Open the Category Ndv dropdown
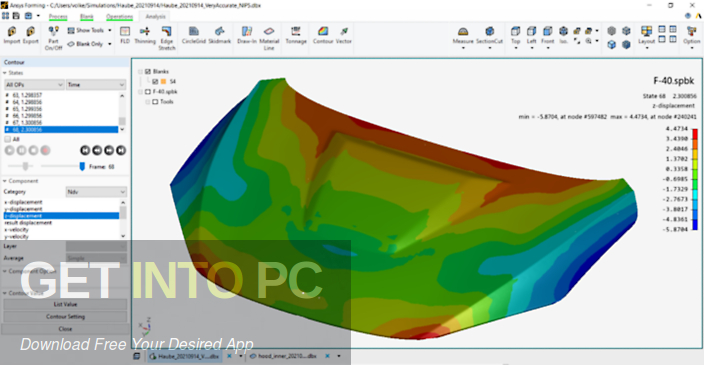This screenshot has height=365, width=704. point(96,192)
